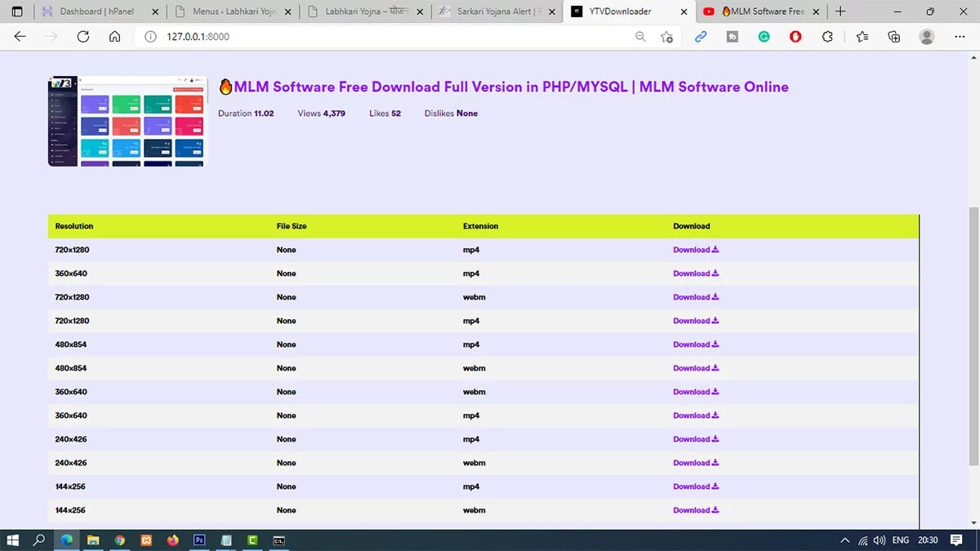Screen dimensions: 980x551
Task: Open the browser profile avatar
Action: [927, 37]
